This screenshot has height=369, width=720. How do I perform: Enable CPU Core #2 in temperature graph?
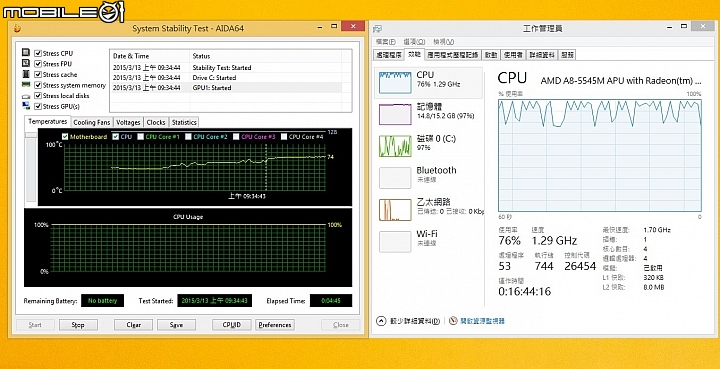[188, 136]
